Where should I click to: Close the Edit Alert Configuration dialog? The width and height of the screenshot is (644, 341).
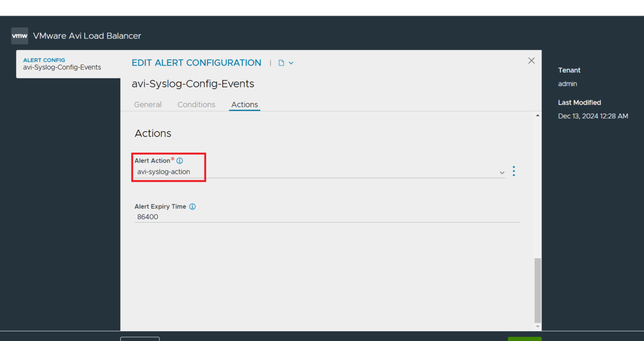(x=531, y=61)
